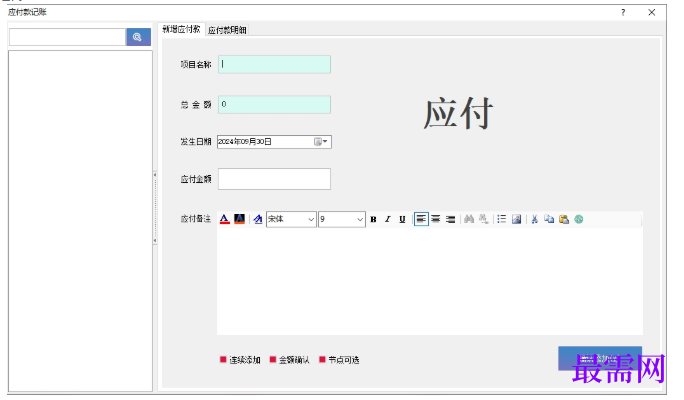Open the 发生日期 calendar dropdown
This screenshot has height=400, width=684.
tap(321, 141)
